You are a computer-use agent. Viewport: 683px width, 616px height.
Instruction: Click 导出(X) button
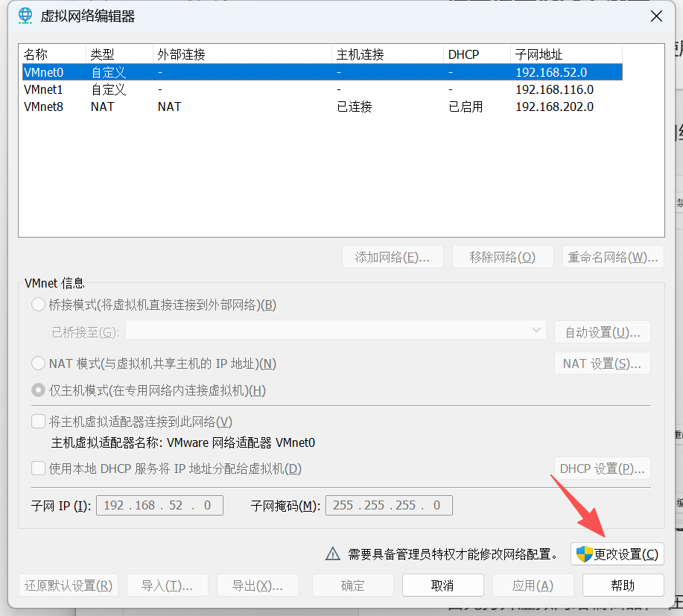(x=258, y=585)
